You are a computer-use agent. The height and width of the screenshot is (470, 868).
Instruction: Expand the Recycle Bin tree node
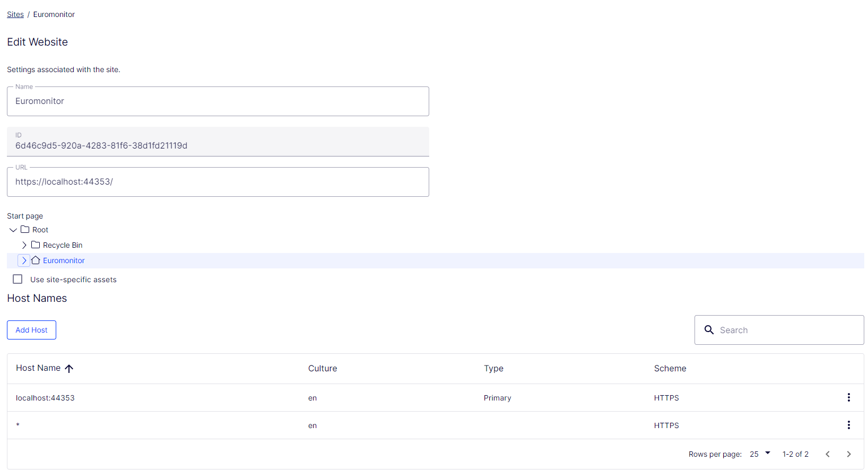pyautogui.click(x=24, y=245)
